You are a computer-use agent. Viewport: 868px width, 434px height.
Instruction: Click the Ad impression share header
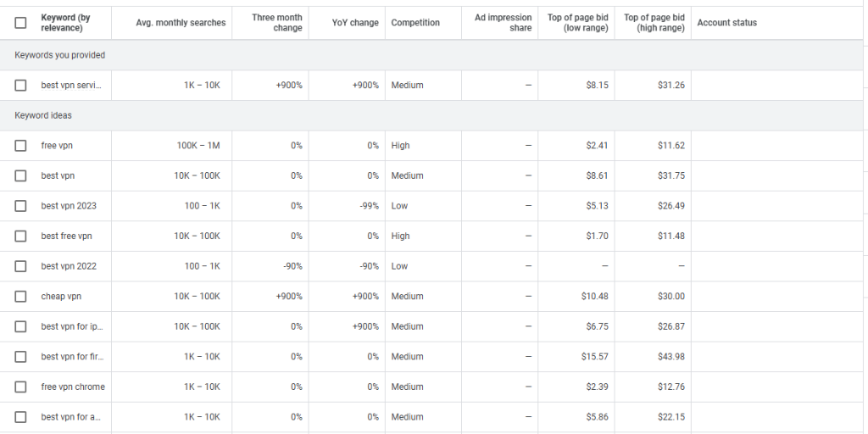(x=504, y=23)
